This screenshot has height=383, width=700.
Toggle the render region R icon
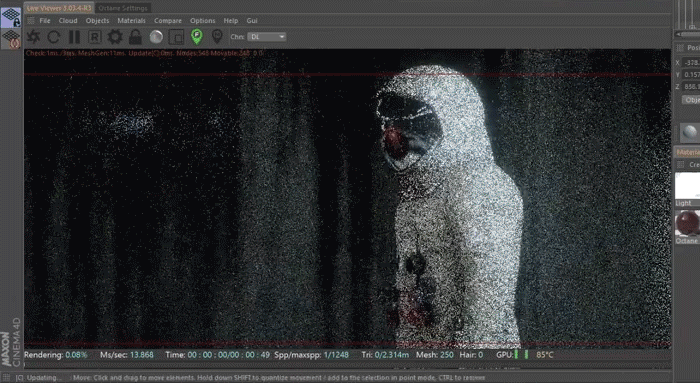click(95, 37)
